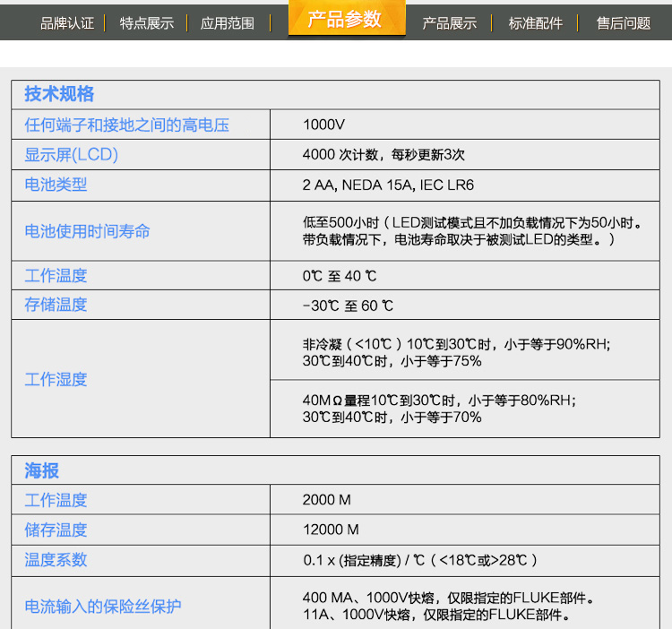
Task: Select the 应用范围 tab
Action: 228,23
